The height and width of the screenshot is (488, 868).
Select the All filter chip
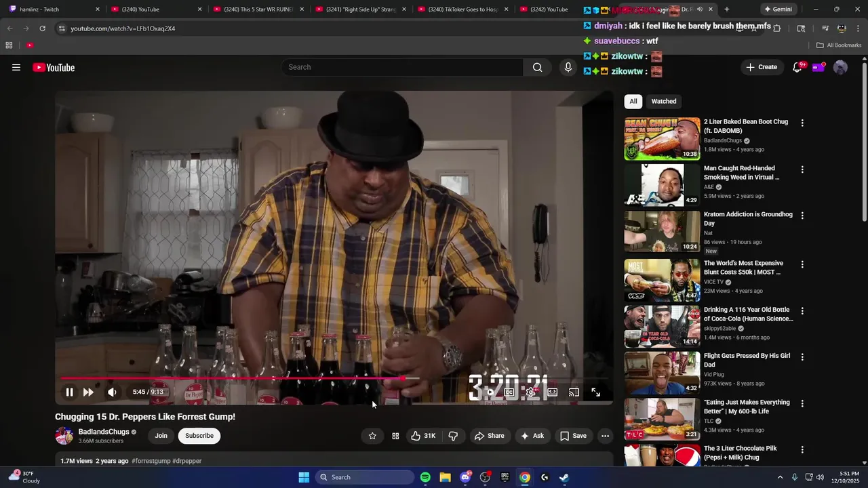point(633,101)
